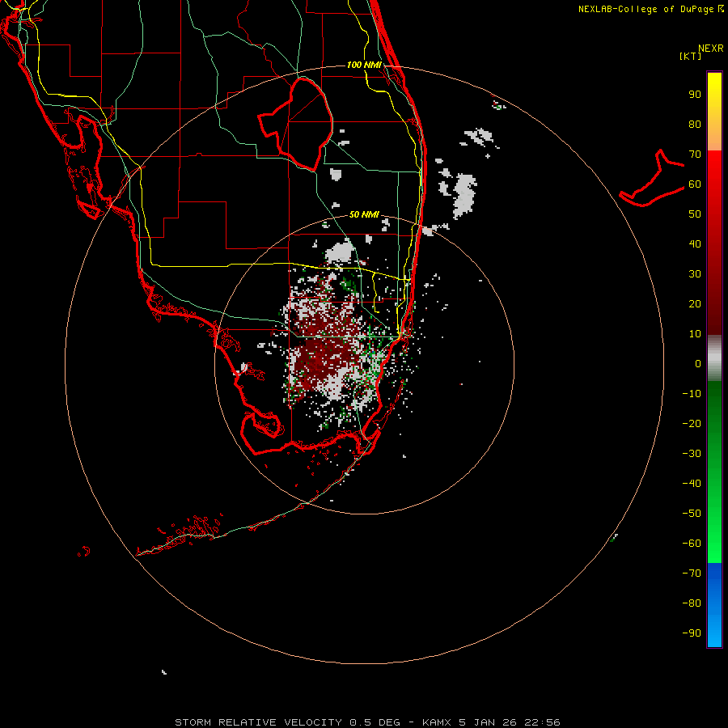Click the 0 value on the velocity scale
The width and height of the screenshot is (728, 728).
pyautogui.click(x=698, y=363)
